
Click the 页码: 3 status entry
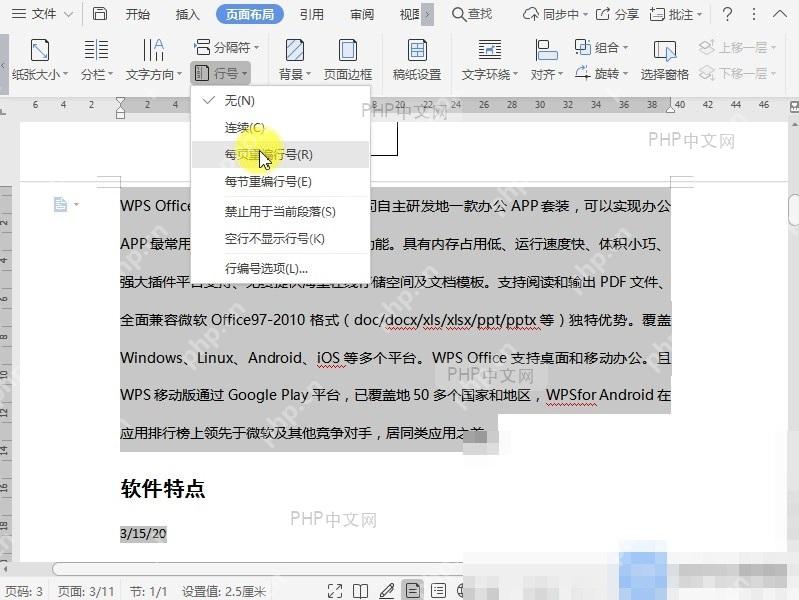click(x=24, y=591)
